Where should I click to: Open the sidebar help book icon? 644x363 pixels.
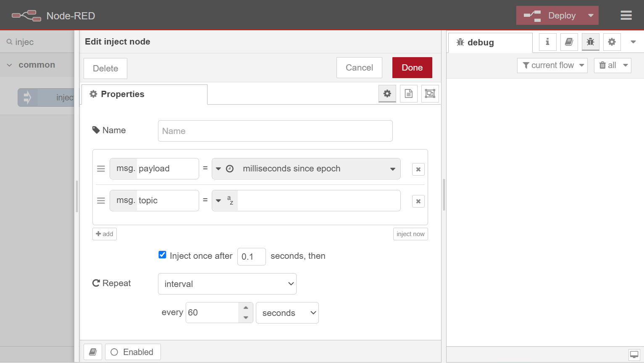coord(569,42)
